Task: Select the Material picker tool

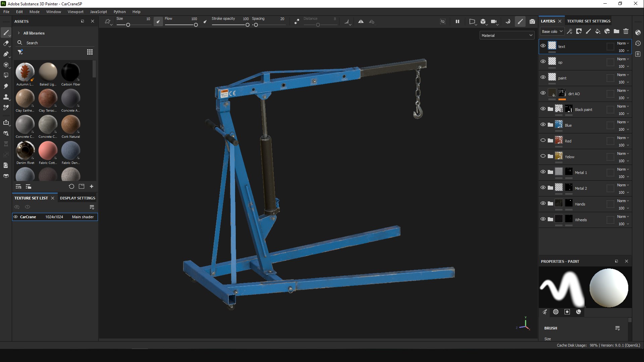Action: (x=6, y=108)
